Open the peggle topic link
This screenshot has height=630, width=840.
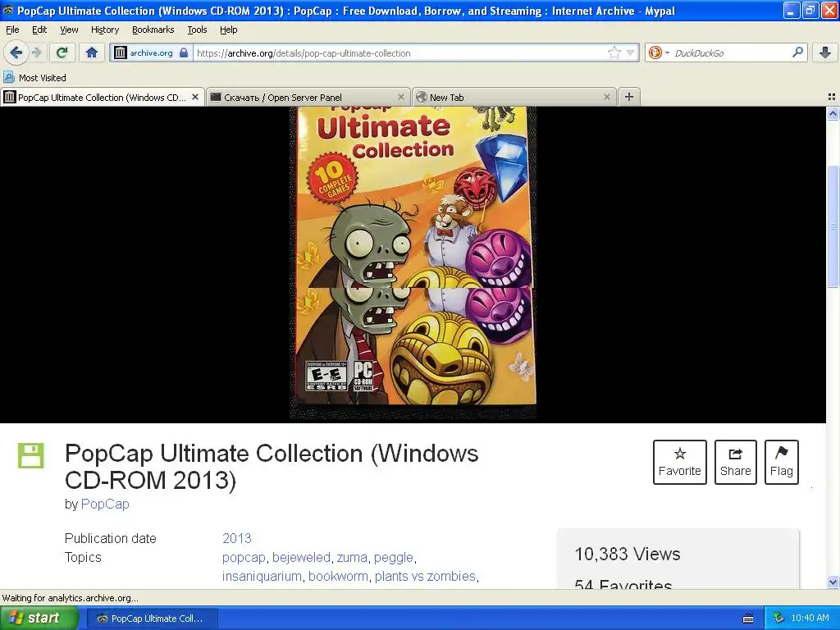(393, 557)
